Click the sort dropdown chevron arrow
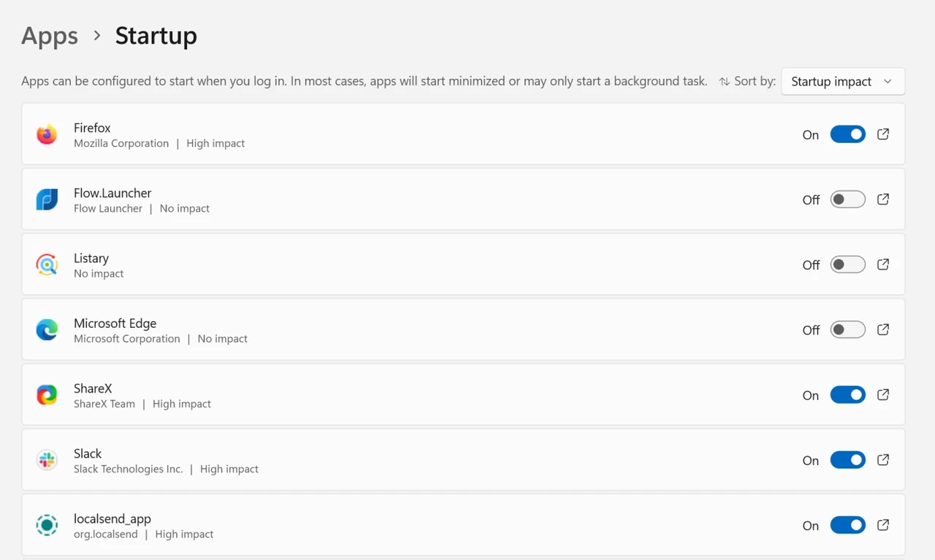Viewport: 935px width, 560px height. click(x=888, y=82)
